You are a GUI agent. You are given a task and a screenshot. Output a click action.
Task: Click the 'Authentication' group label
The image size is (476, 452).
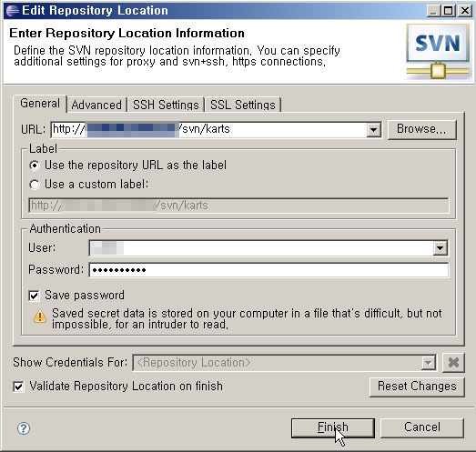pyautogui.click(x=65, y=229)
